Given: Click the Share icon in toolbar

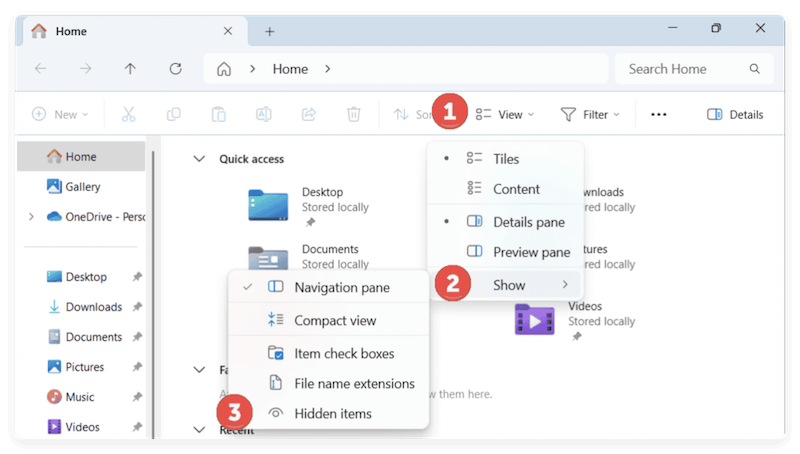Looking at the screenshot, I should (x=308, y=114).
